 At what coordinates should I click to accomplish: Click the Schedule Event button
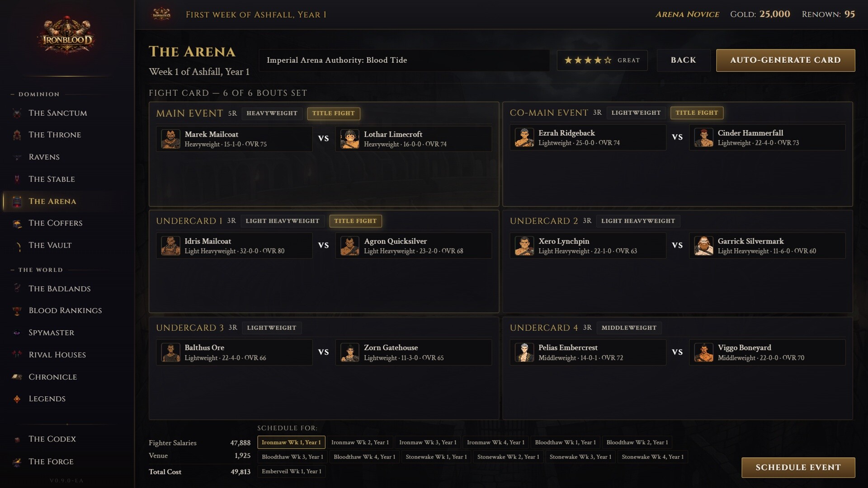(798, 467)
